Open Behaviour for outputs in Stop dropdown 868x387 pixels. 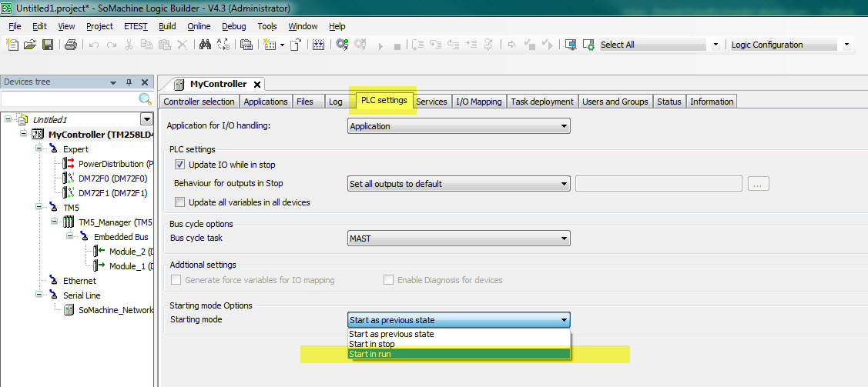tap(459, 184)
